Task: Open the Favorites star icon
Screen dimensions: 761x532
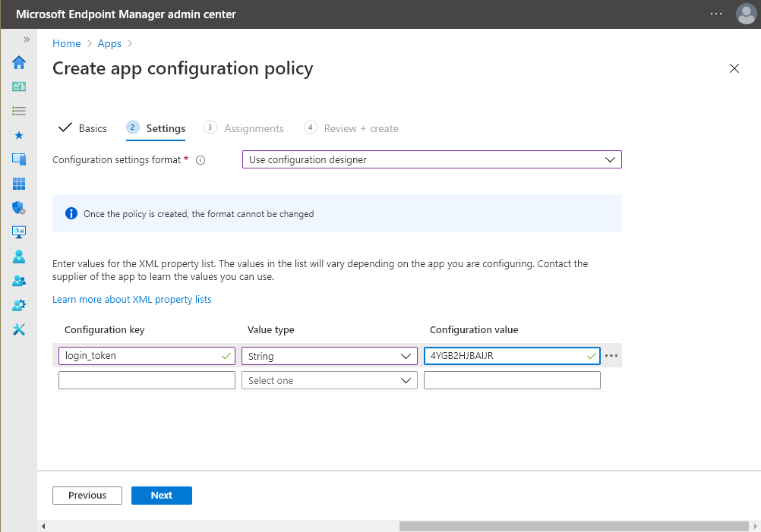Action: click(19, 135)
